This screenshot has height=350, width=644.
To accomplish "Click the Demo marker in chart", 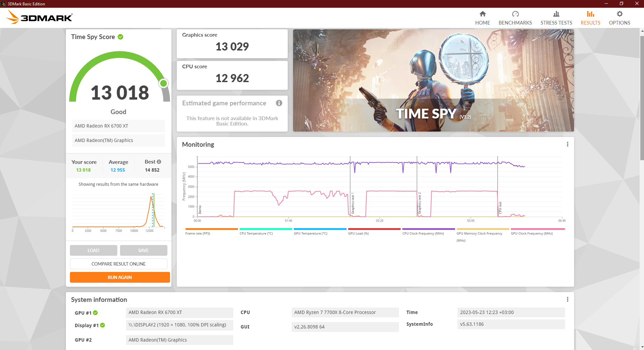I will [x=200, y=210].
